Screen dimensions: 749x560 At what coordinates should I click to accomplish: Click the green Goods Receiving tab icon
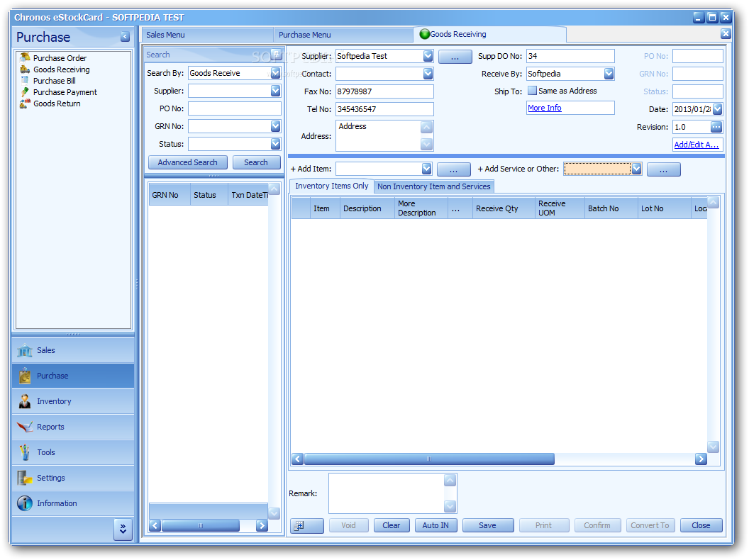424,34
